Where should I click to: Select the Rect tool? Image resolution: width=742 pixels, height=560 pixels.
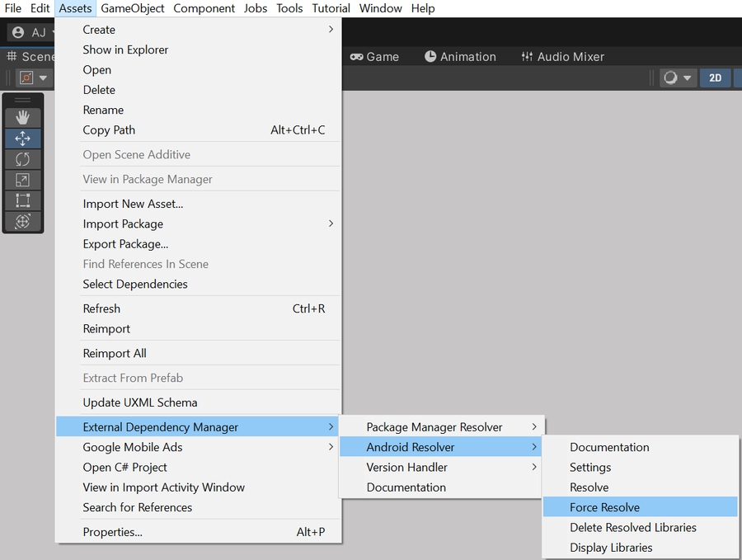22,200
